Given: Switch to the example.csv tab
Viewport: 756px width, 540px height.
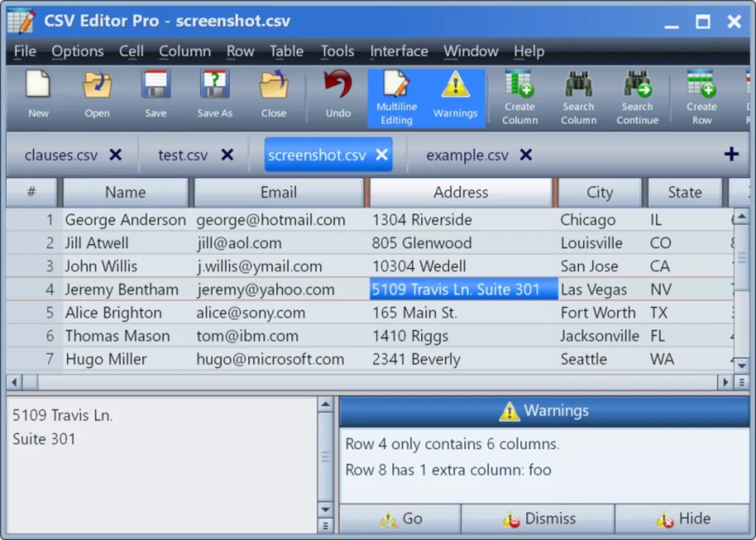Looking at the screenshot, I should click(467, 155).
